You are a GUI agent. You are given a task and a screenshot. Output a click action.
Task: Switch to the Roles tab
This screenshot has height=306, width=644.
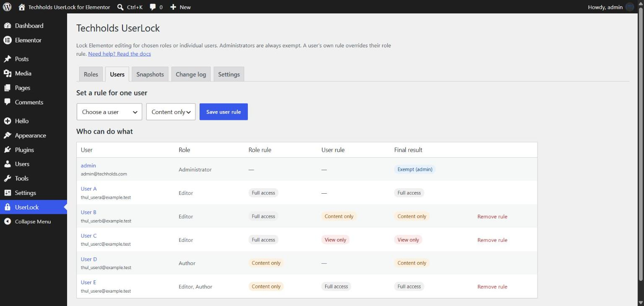coord(91,74)
